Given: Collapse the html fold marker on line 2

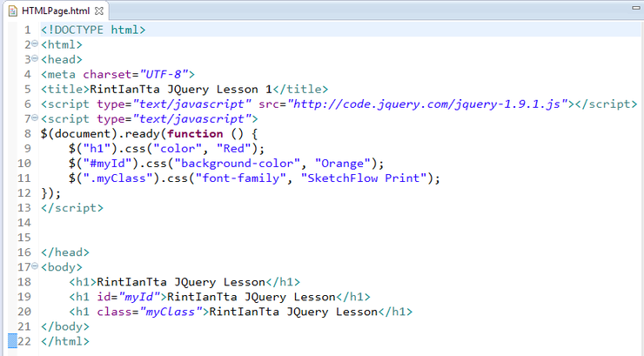Looking at the screenshot, I should pos(35,44).
